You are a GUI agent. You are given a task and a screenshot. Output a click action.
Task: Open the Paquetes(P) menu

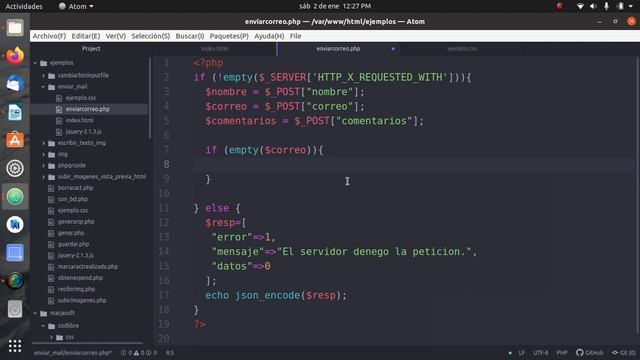(229, 36)
